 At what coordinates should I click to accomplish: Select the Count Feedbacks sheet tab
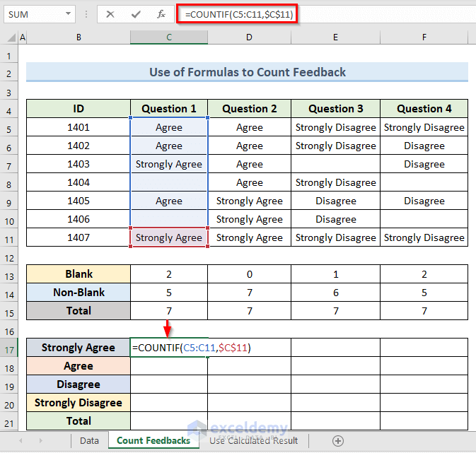click(x=153, y=440)
